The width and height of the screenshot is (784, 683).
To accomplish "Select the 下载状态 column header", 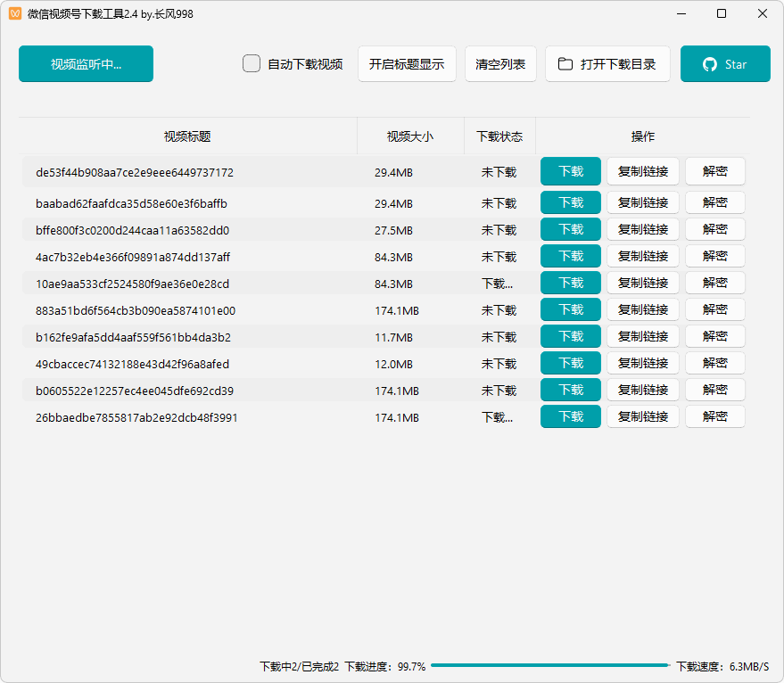I will 499,136.
